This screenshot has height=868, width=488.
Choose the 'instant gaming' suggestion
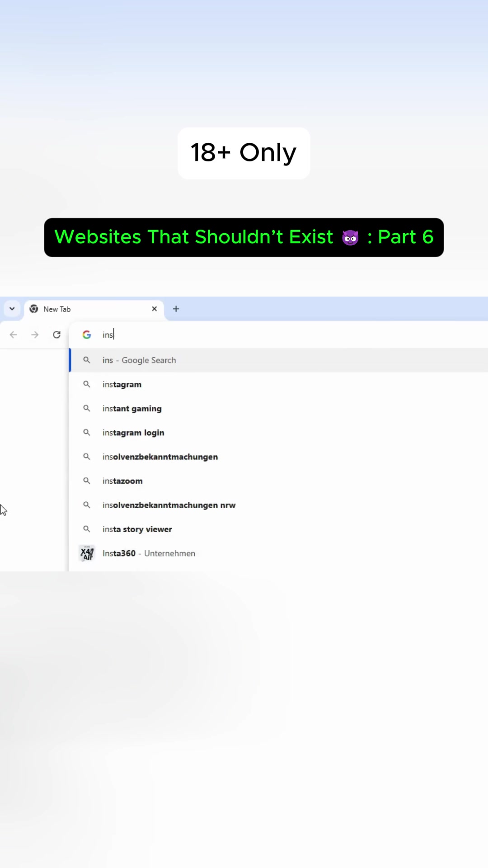point(278,409)
